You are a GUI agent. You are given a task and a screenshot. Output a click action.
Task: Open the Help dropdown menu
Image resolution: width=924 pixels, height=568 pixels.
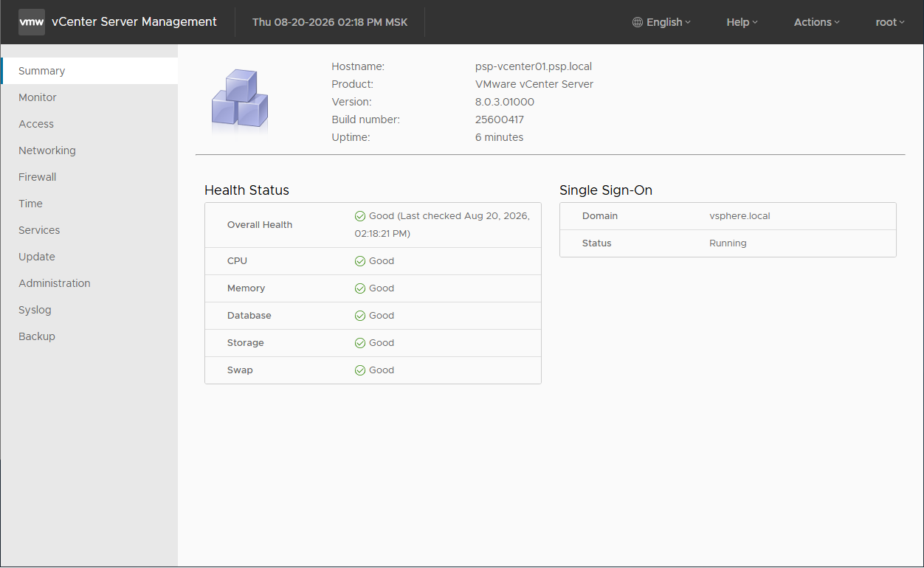click(x=742, y=22)
